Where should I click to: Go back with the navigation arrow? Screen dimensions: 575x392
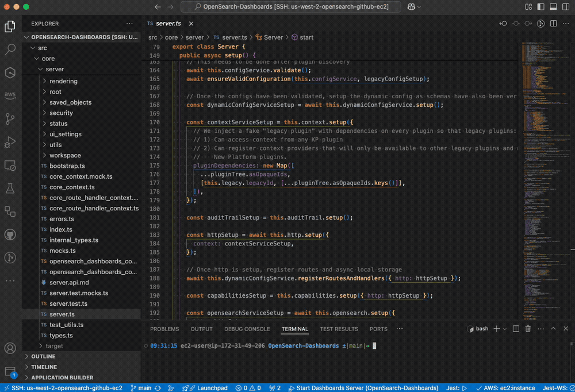pos(158,6)
